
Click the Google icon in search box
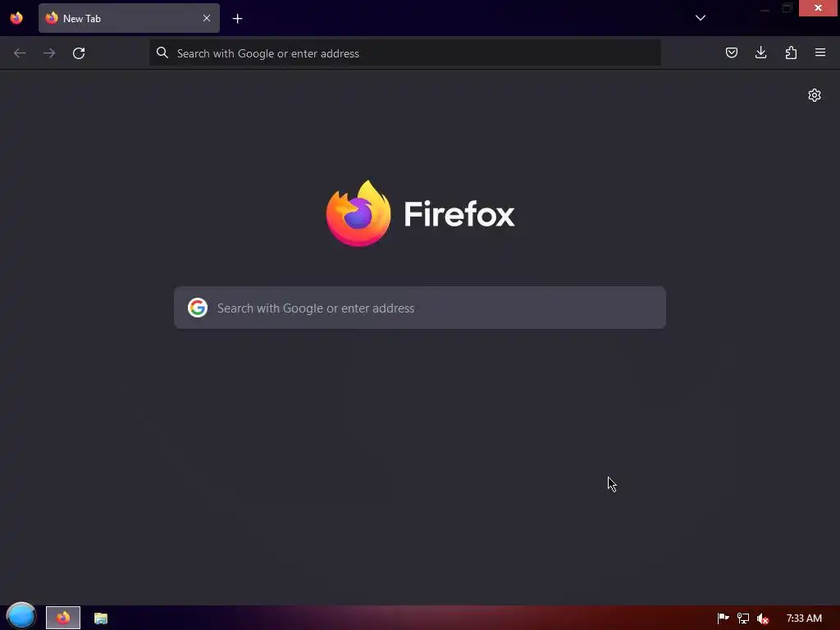(x=198, y=308)
